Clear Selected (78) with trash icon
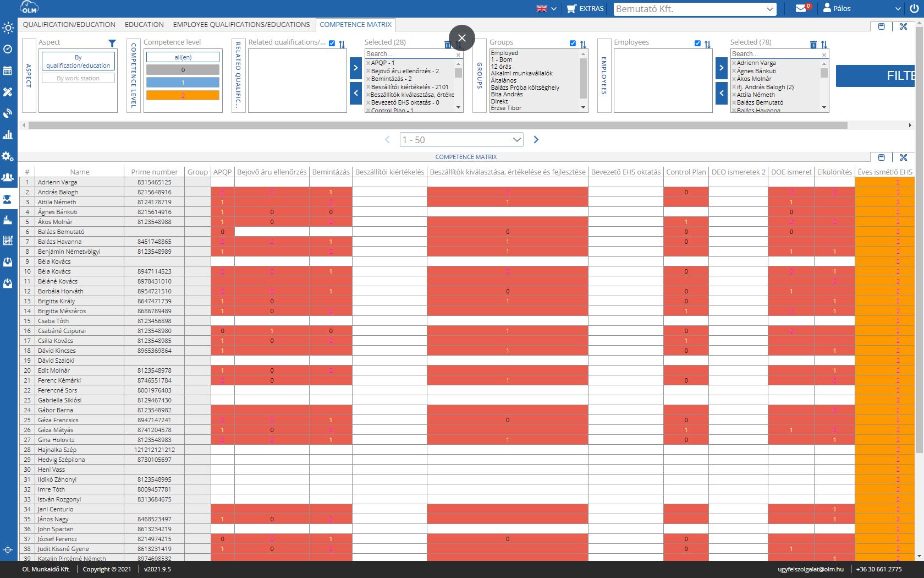This screenshot has height=578, width=924. pyautogui.click(x=813, y=45)
